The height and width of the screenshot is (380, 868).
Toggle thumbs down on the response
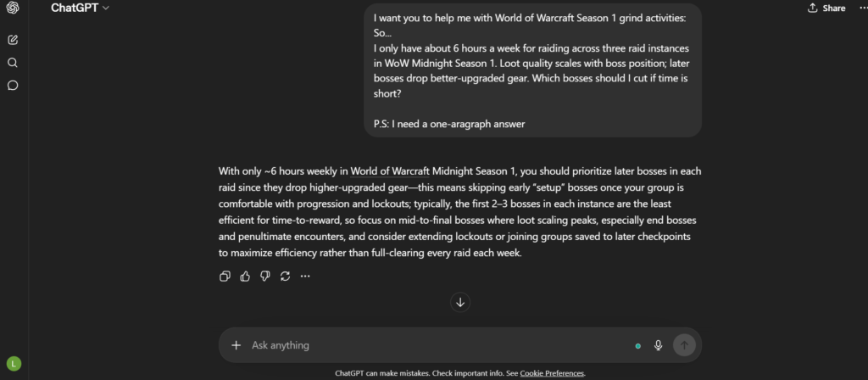(264, 276)
